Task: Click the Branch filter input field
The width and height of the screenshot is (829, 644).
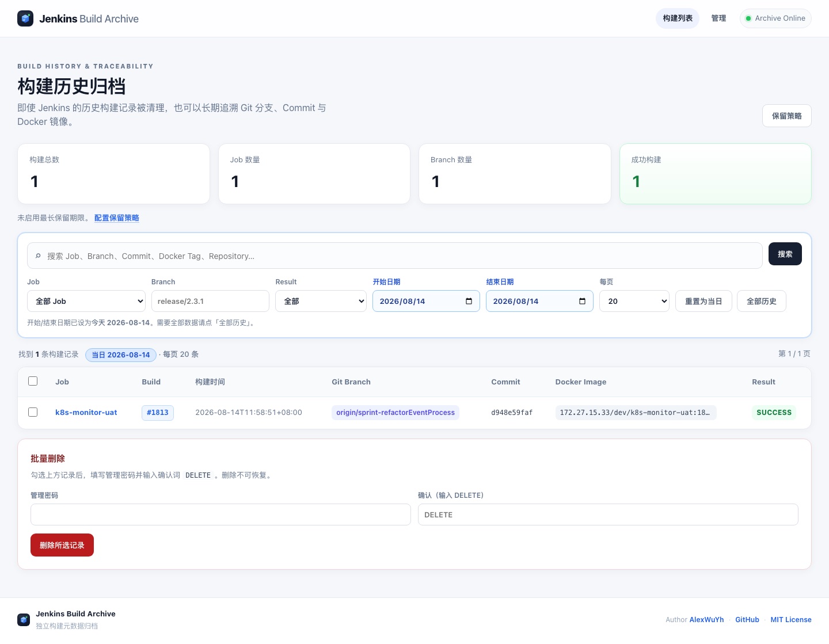Action: pos(210,301)
